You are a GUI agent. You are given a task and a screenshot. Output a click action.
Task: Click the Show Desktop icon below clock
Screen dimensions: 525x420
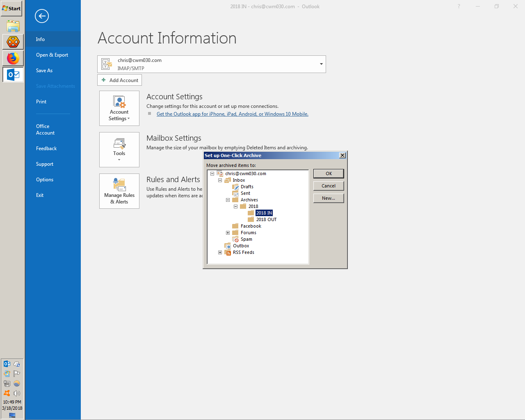[x=12, y=415]
